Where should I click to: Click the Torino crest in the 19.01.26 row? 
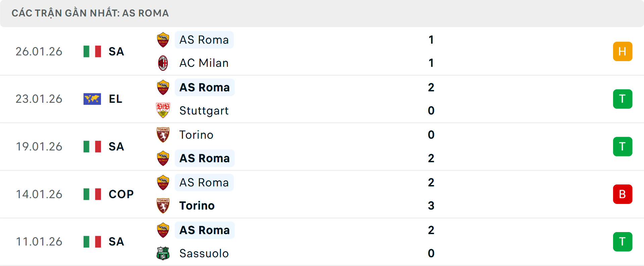pyautogui.click(x=163, y=135)
